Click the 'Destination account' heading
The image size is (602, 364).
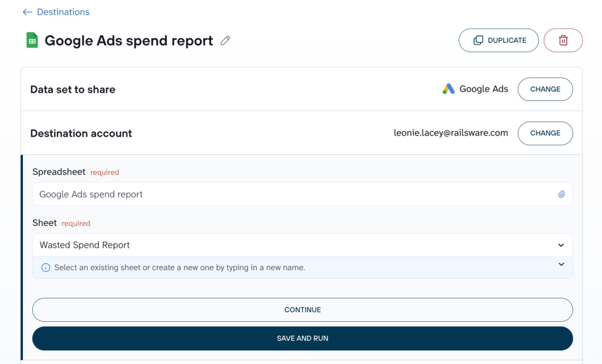[x=81, y=133]
